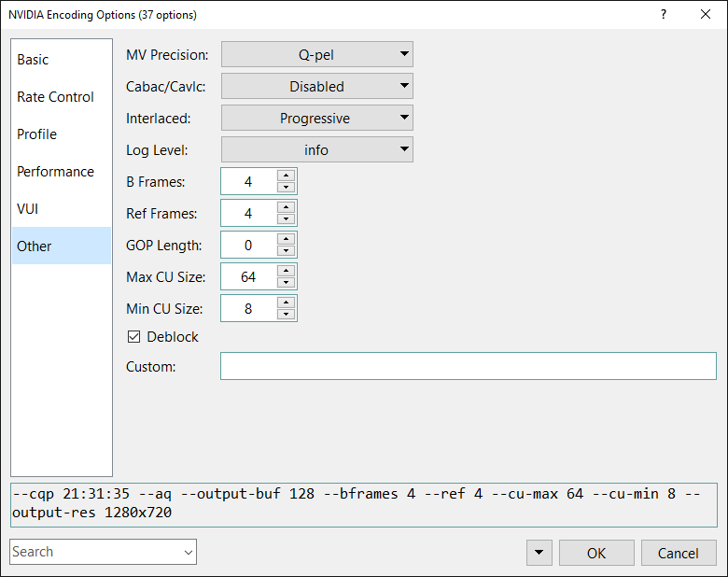This screenshot has width=728, height=577.
Task: Uncheck the Deblock checkbox
Action: coord(133,336)
